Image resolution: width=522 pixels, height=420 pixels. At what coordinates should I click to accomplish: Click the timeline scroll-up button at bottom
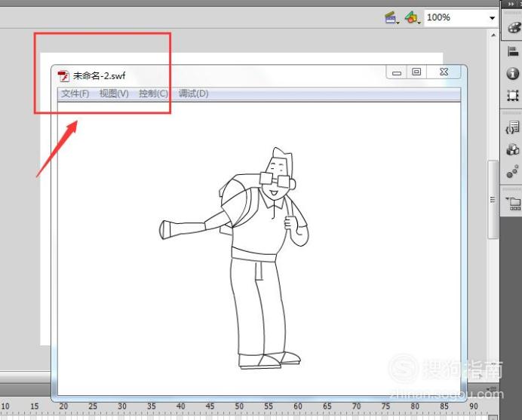(493, 417)
